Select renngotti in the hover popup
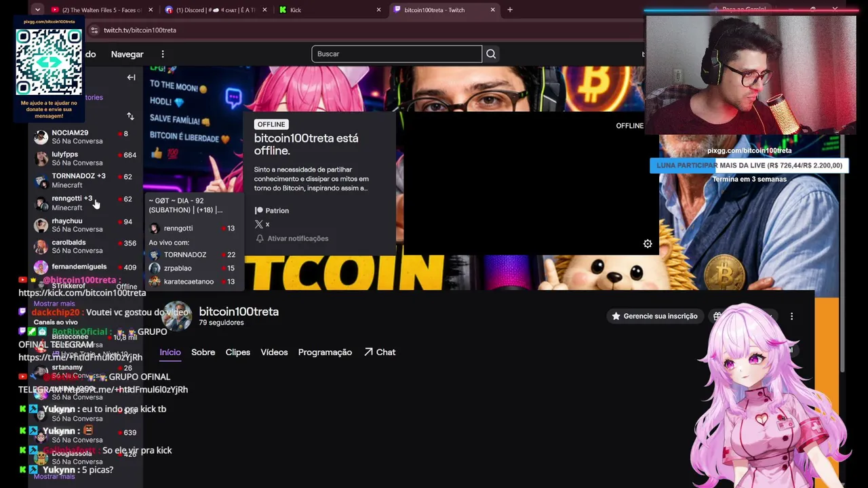 point(192,228)
